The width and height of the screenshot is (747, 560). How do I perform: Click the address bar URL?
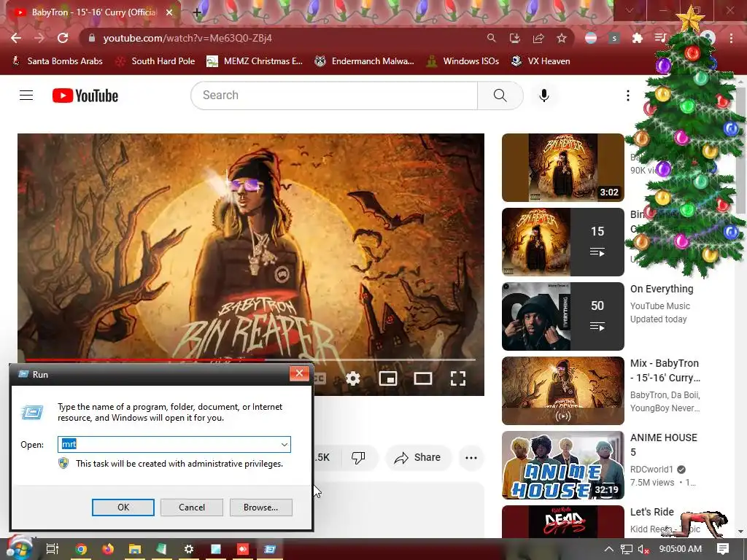pyautogui.click(x=187, y=38)
